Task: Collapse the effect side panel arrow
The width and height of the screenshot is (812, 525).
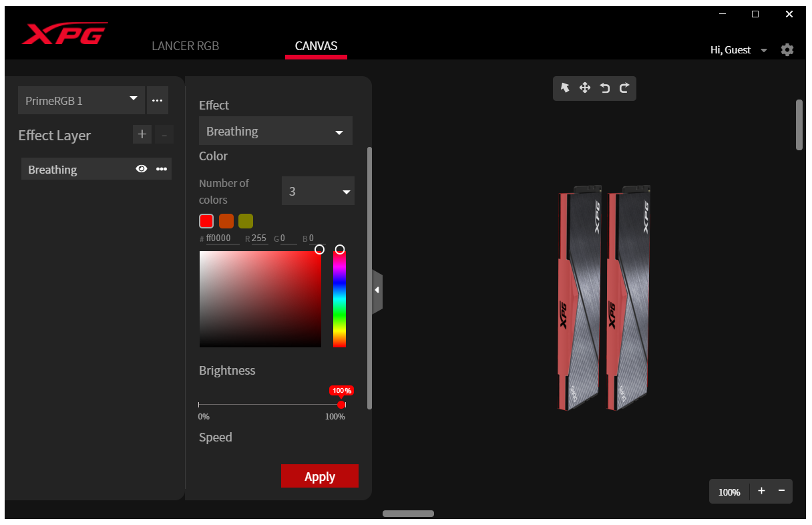Action: pos(377,290)
